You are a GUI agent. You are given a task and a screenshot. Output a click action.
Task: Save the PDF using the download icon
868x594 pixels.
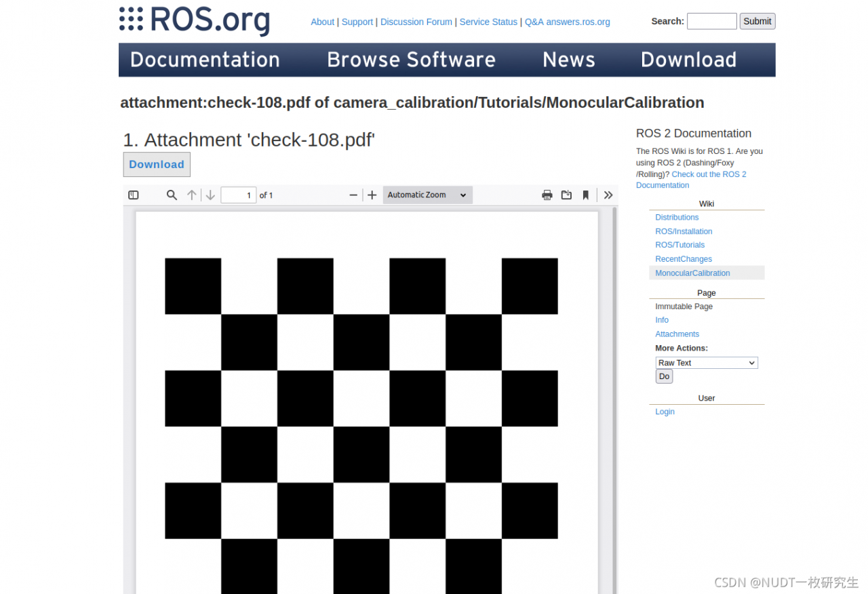click(x=566, y=195)
